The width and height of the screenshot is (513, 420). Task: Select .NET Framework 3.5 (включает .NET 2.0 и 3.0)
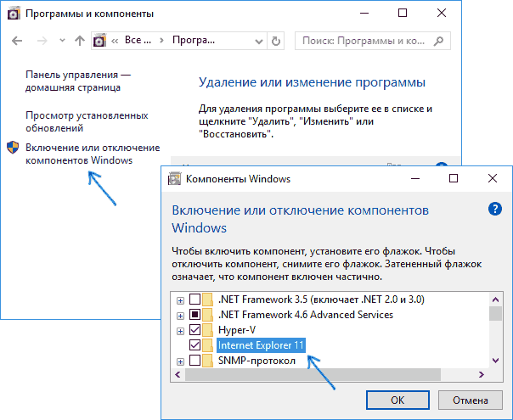[321, 300]
